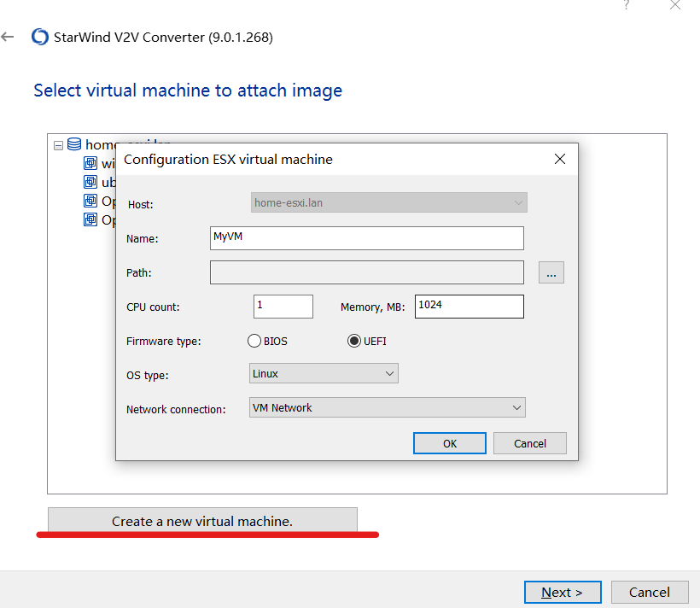700x608 pixels.
Task: Click the CPU count field
Action: 283,307
